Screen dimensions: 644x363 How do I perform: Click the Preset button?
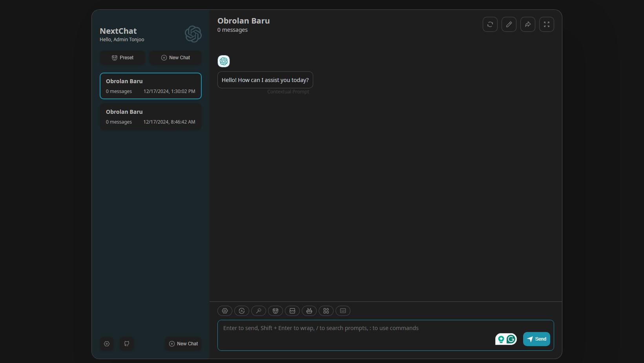click(122, 58)
